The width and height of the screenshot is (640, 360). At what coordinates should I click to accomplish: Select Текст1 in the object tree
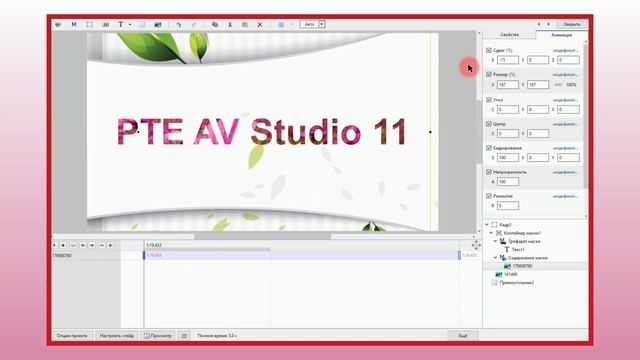click(x=518, y=249)
